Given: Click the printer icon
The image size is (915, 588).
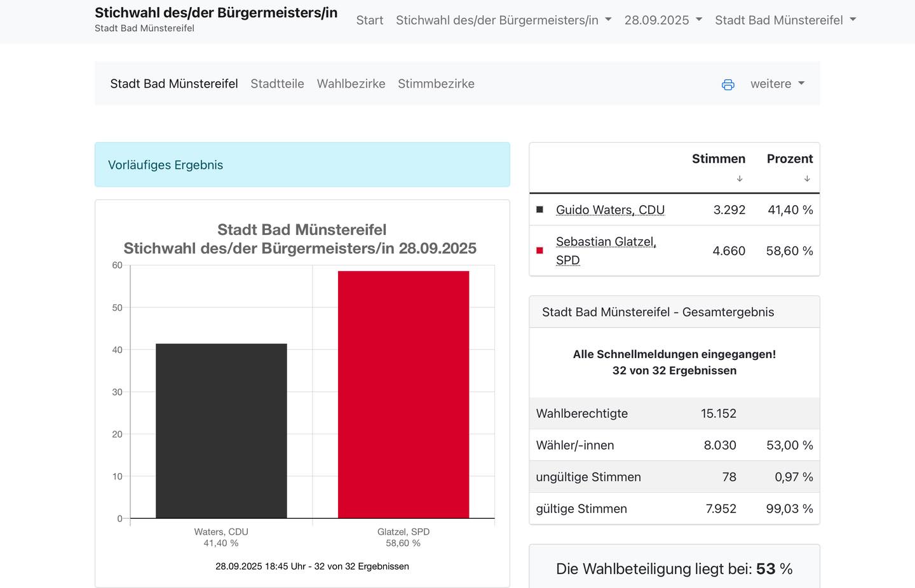Looking at the screenshot, I should coord(728,84).
